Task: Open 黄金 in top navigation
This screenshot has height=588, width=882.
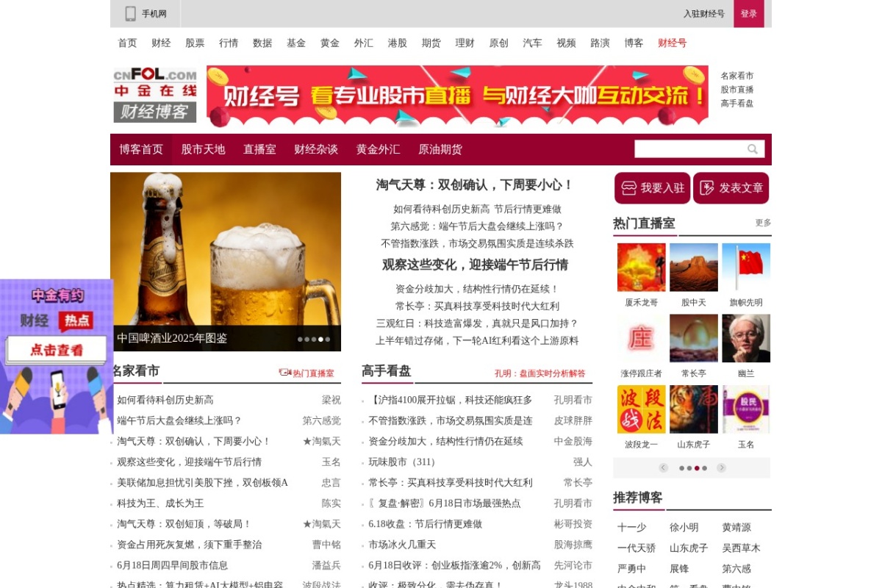Action: 330,43
